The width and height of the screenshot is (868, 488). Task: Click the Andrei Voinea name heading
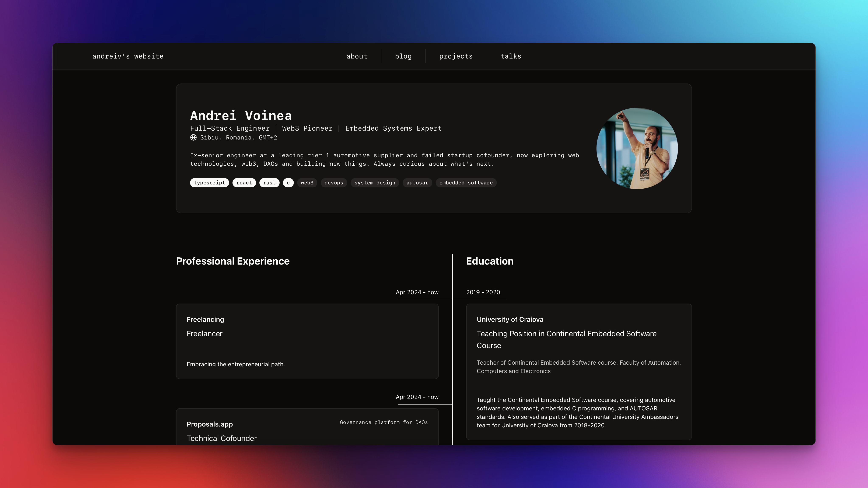(x=241, y=116)
